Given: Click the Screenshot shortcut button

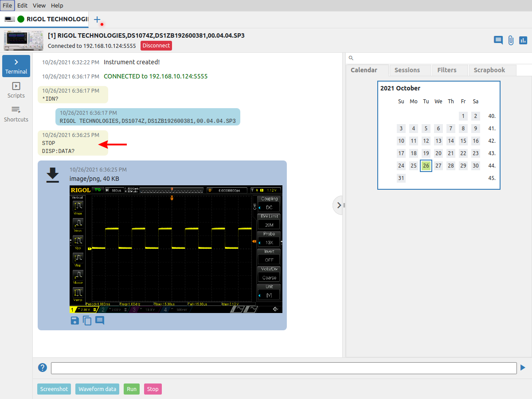Looking at the screenshot, I should (54, 389).
